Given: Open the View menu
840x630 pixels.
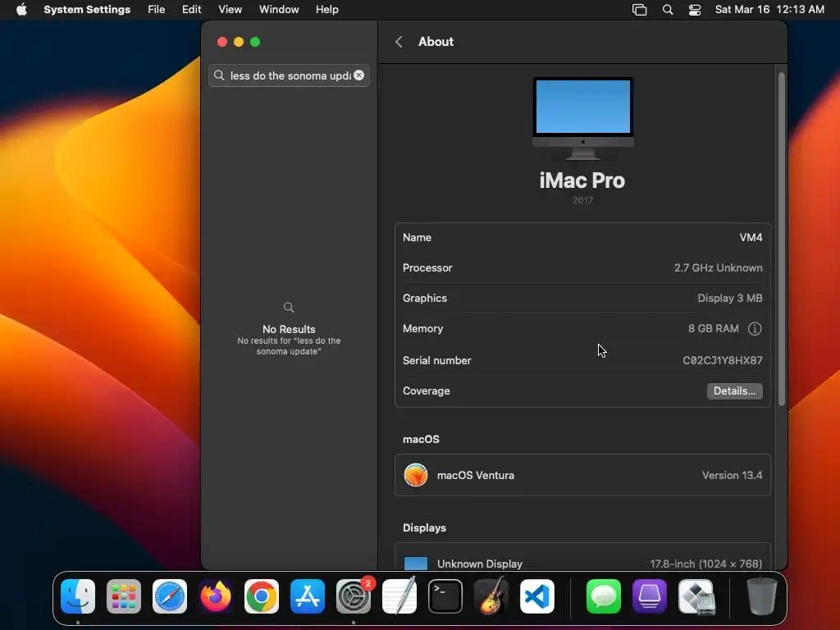Looking at the screenshot, I should (230, 10).
